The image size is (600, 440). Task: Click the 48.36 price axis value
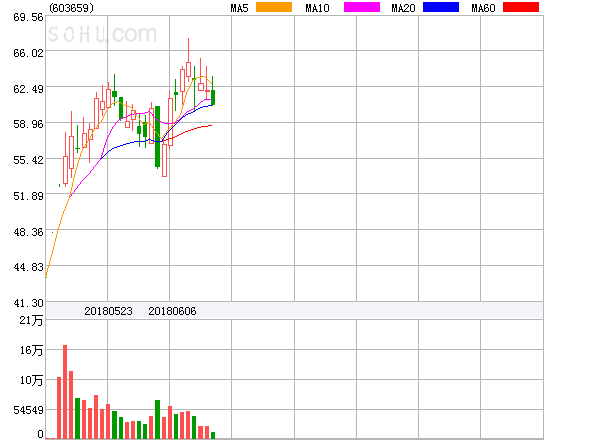click(28, 232)
